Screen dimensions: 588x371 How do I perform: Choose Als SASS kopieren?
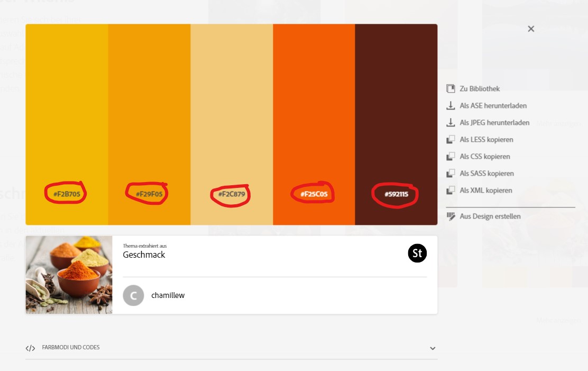click(487, 173)
